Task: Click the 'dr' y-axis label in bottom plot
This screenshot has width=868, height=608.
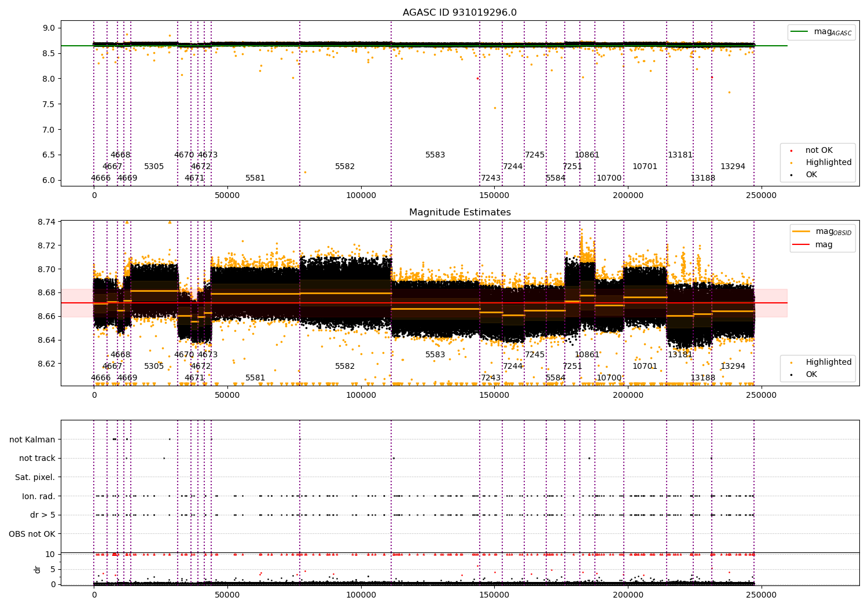Action: point(38,569)
